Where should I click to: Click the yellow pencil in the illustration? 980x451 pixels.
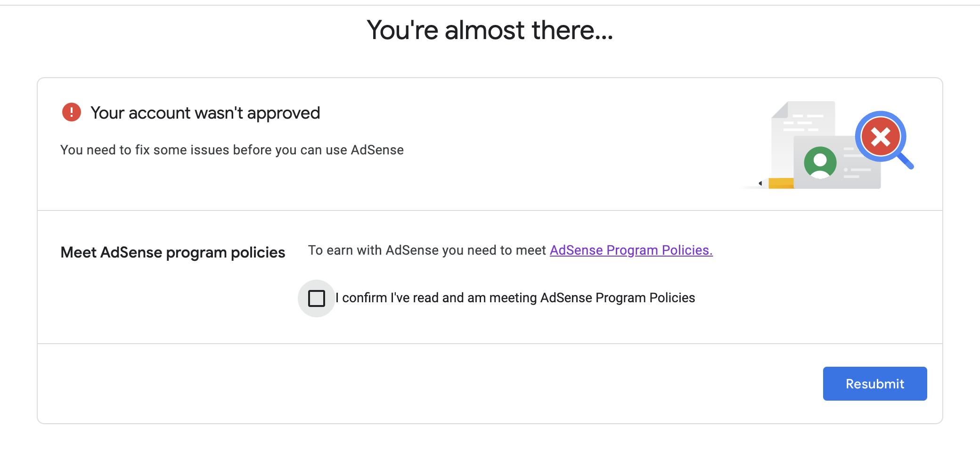click(780, 183)
